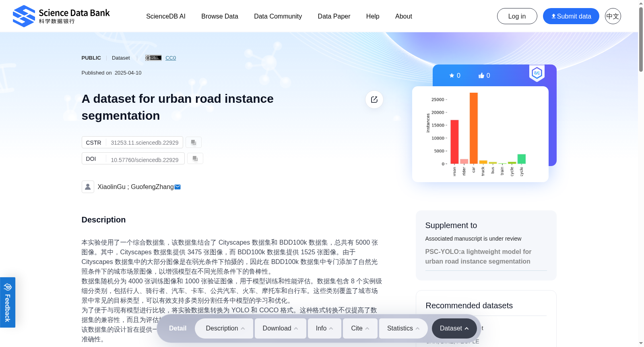This screenshot has width=644, height=347.
Task: Click the ScienceDB shield badge
Action: click(x=537, y=73)
